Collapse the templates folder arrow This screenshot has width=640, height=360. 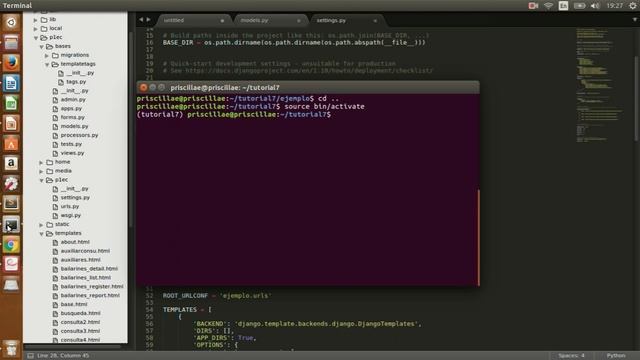click(41, 233)
